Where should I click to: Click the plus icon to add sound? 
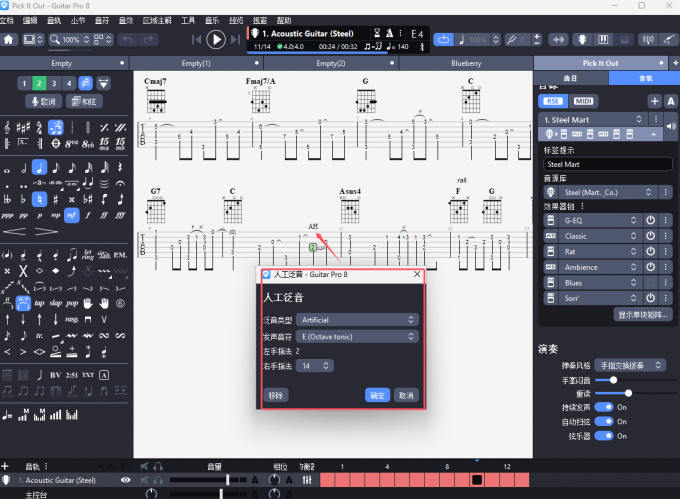point(654,101)
